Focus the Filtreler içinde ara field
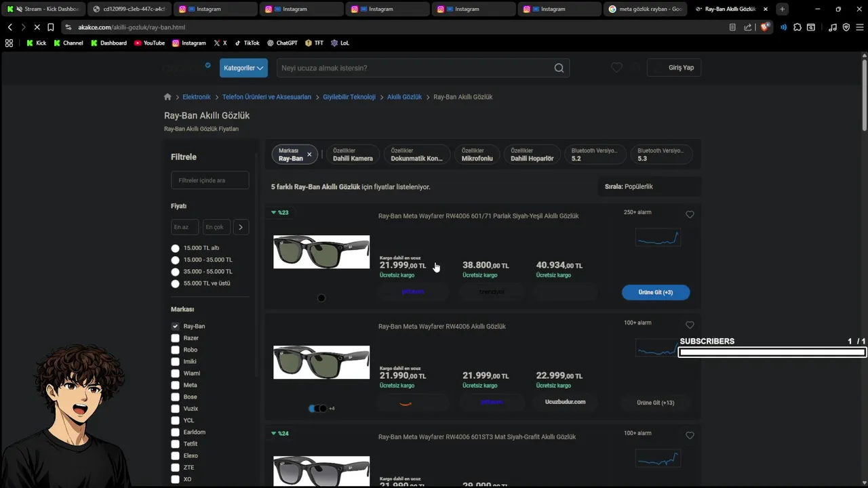Image resolution: width=868 pixels, height=488 pixels. 210,180
